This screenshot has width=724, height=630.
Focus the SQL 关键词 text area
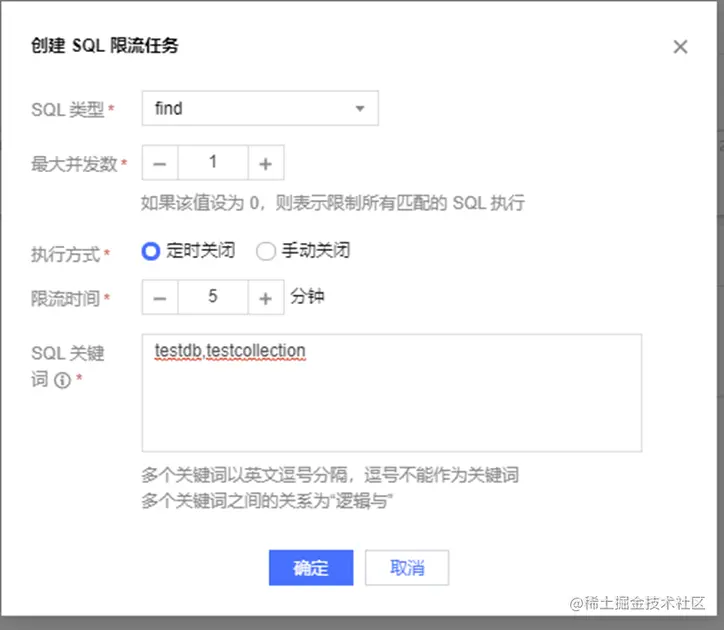pyautogui.click(x=392, y=393)
